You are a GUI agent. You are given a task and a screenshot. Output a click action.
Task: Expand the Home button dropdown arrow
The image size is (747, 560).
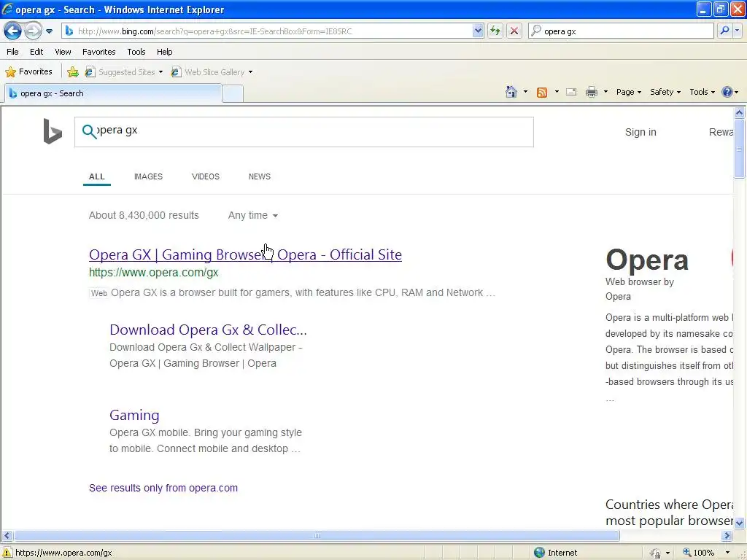pyautogui.click(x=525, y=92)
